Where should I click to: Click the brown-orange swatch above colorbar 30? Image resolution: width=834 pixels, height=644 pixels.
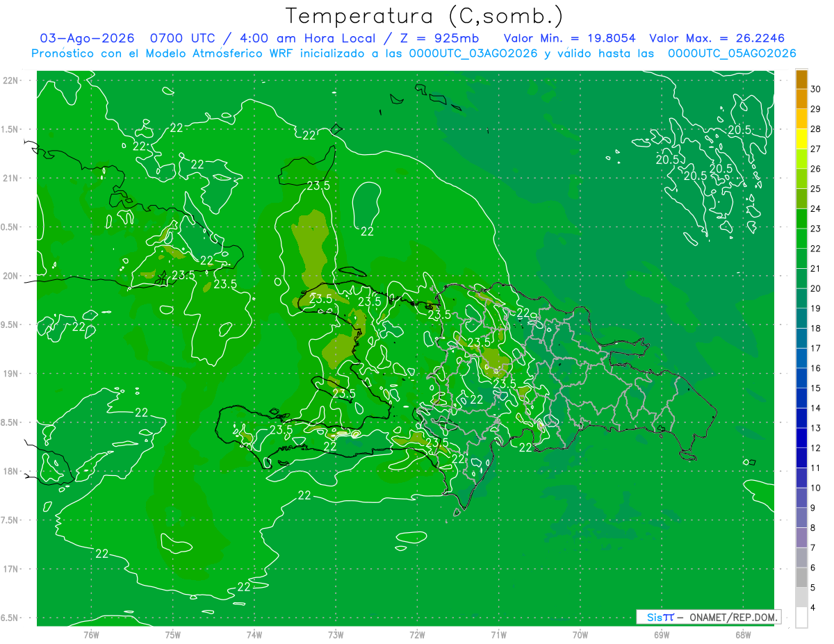pos(801,79)
